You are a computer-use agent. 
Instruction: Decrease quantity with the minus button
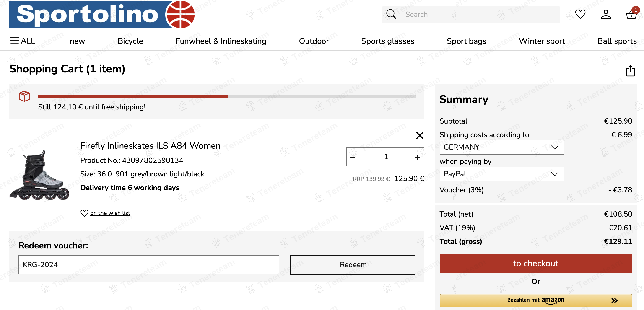353,157
